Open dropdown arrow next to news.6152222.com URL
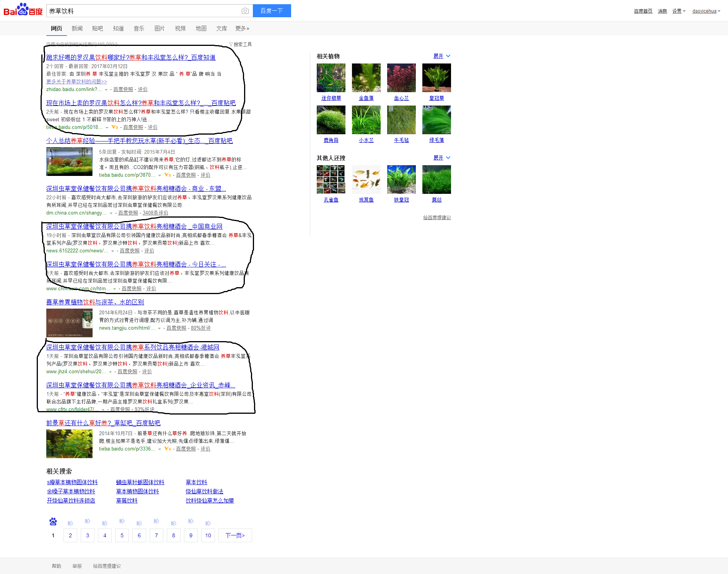The width and height of the screenshot is (728, 574). pyautogui.click(x=112, y=251)
